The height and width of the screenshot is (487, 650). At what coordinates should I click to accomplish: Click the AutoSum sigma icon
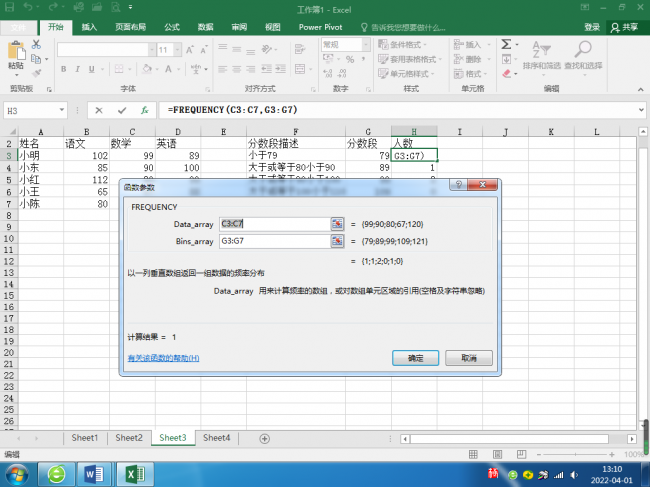(506, 44)
